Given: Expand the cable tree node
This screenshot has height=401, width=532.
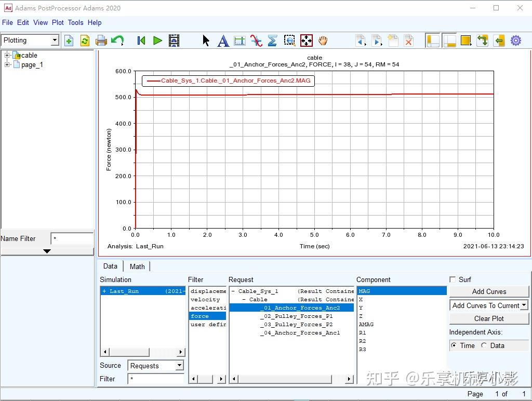Looking at the screenshot, I should [x=7, y=55].
